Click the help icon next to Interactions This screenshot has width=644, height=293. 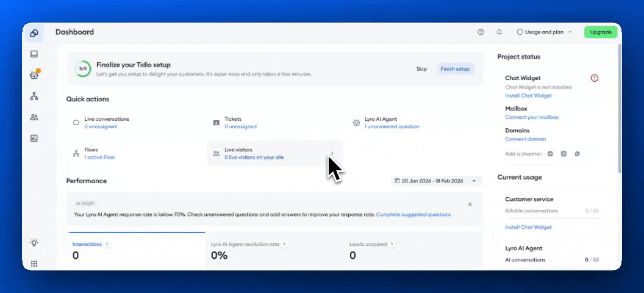tap(106, 244)
